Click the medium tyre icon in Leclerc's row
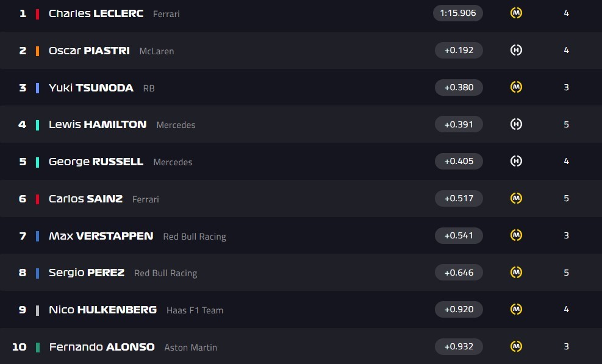Viewport: 602px width, 364px height. (x=516, y=13)
